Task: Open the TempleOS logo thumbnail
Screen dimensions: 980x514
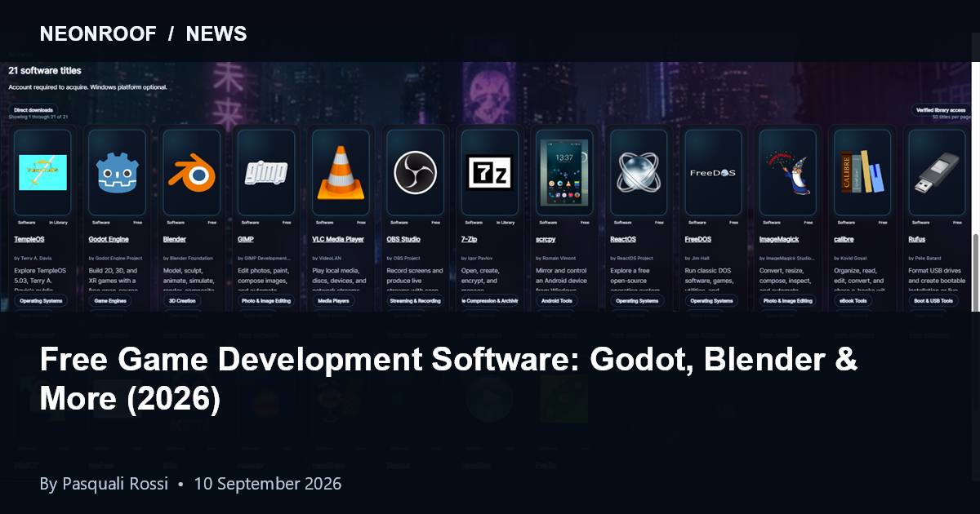Action: (42, 172)
